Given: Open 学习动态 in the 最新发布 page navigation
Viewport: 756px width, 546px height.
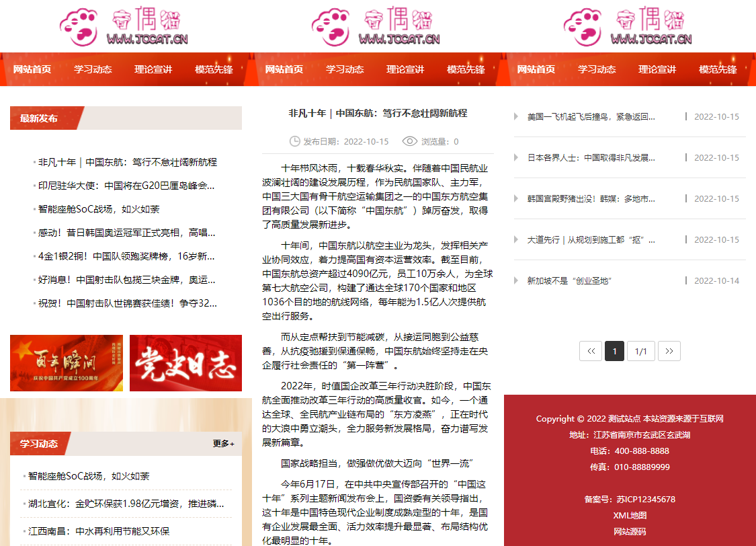Looking at the screenshot, I should [x=93, y=69].
